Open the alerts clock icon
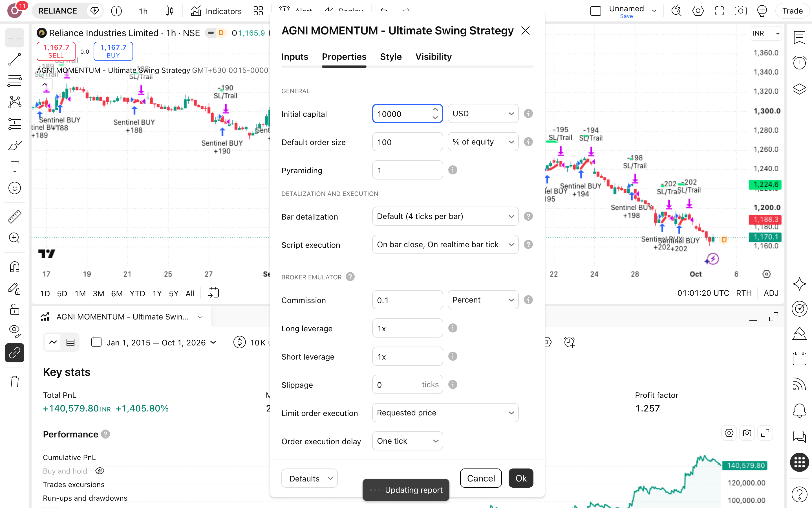The height and width of the screenshot is (508, 812). pos(799,63)
